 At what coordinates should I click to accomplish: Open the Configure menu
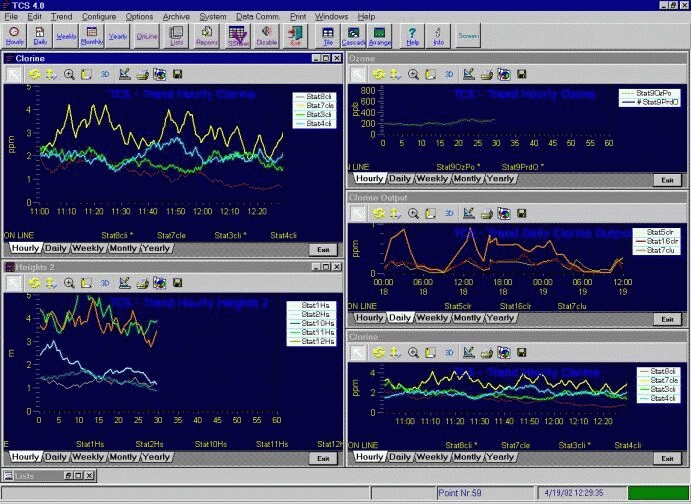click(x=99, y=16)
